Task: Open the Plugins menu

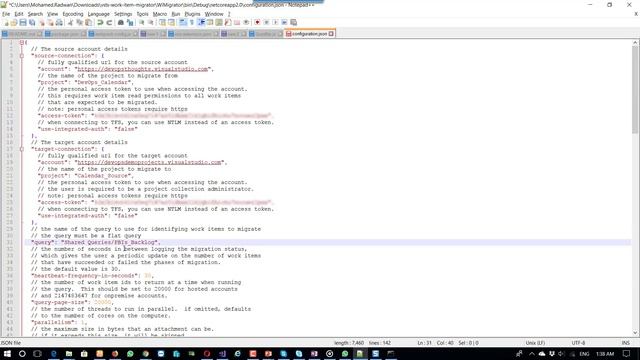Action: point(192,14)
